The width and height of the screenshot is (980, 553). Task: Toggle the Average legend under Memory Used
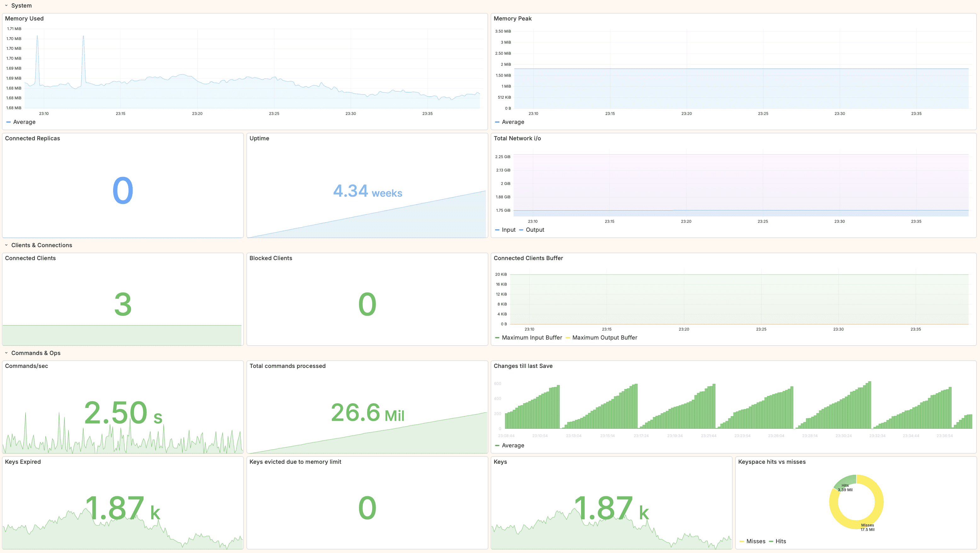point(24,122)
